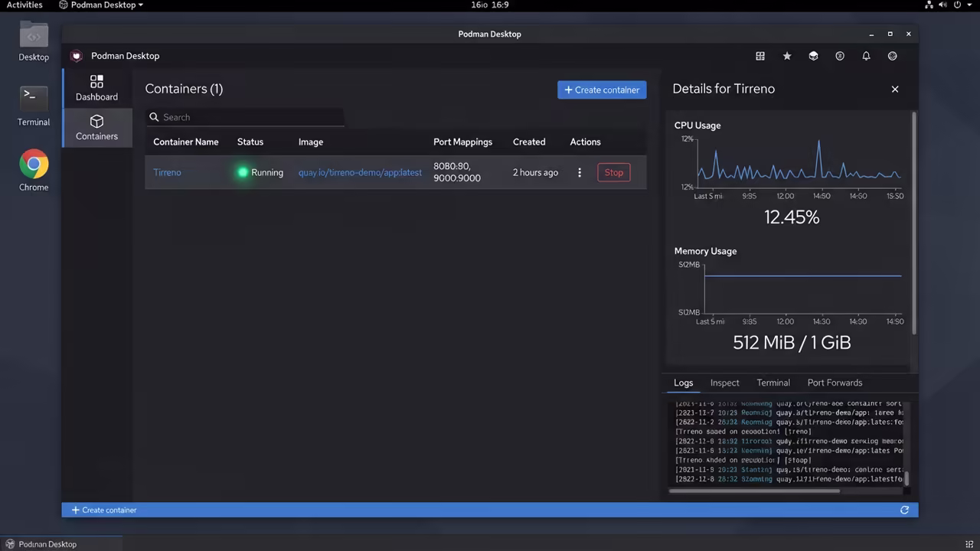
Task: Click the 'Details for Tirreno' heading
Action: (x=724, y=89)
